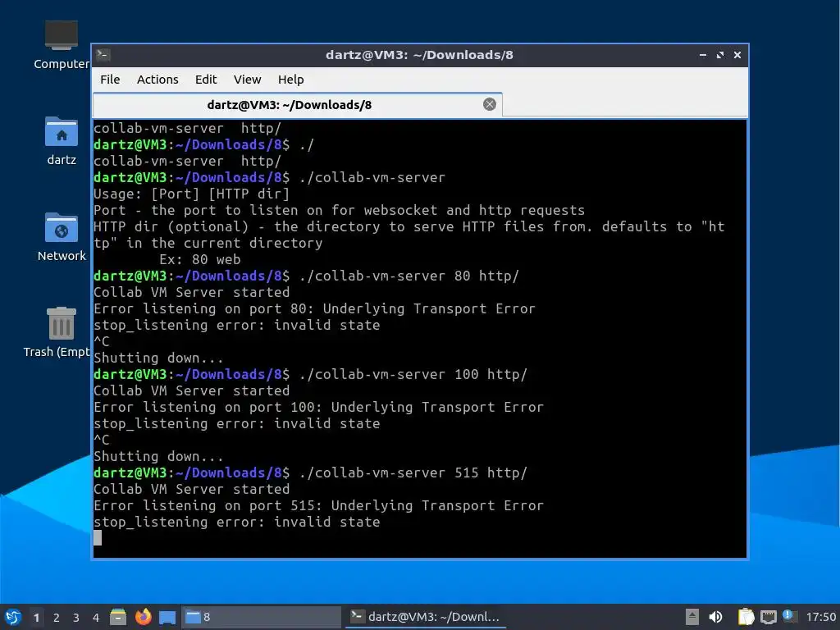Click the 17:50 clock
Screen dimensions: 840x630
pyautogui.click(x=820, y=617)
